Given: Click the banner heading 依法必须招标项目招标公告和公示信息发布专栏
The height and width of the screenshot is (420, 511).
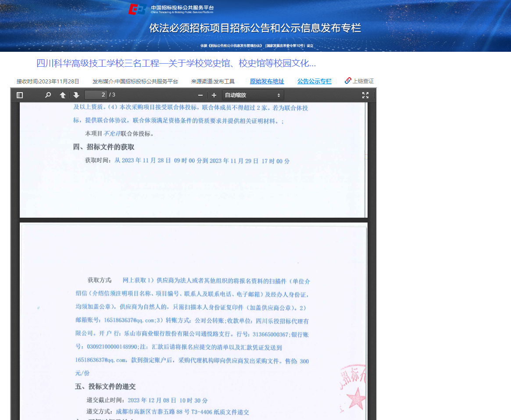Looking at the screenshot, I should (x=255, y=28).
